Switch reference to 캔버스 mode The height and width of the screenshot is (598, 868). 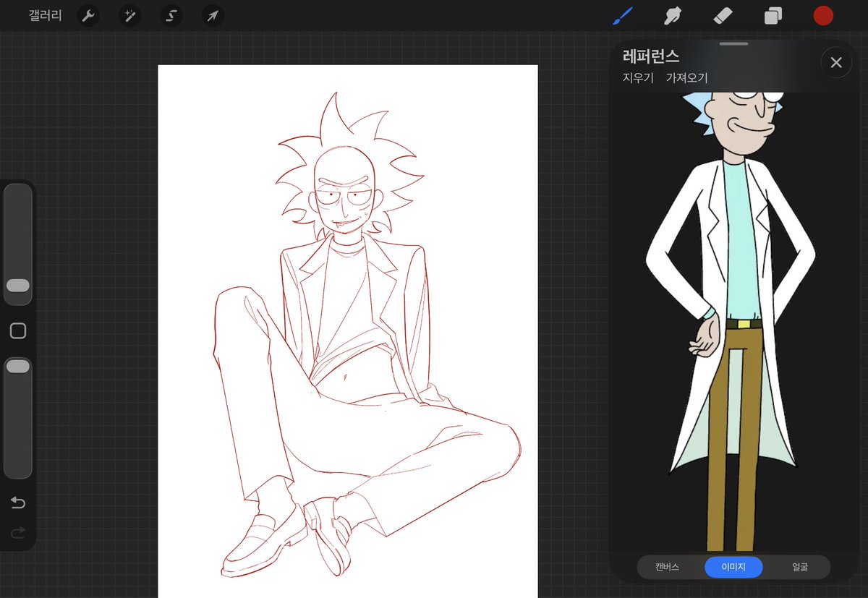click(x=667, y=567)
